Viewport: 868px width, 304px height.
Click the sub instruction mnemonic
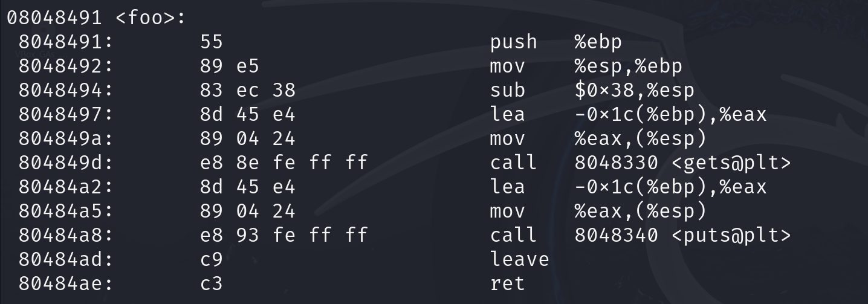(x=507, y=90)
